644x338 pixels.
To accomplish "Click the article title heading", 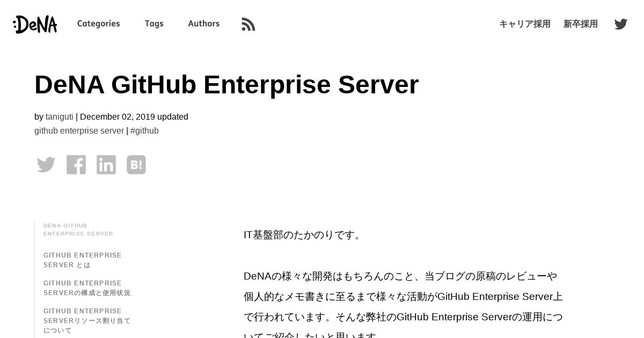I will point(226,85).
